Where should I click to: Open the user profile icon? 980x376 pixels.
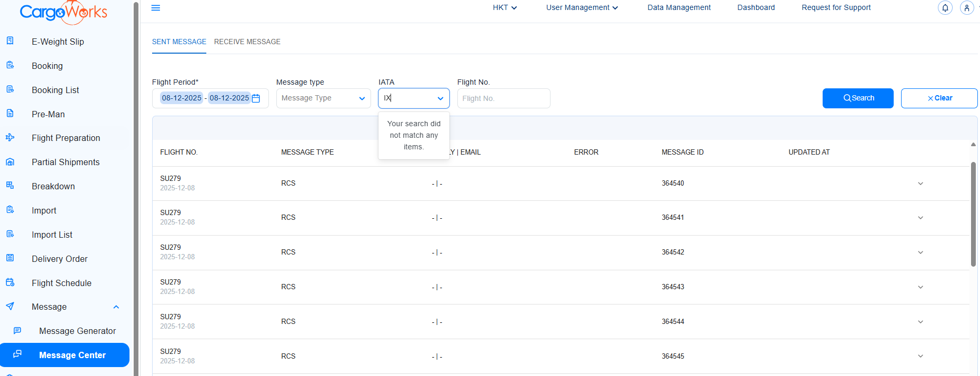tap(967, 8)
